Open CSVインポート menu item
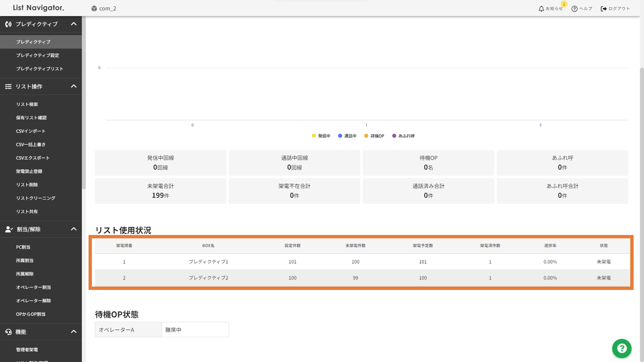 pyautogui.click(x=31, y=131)
